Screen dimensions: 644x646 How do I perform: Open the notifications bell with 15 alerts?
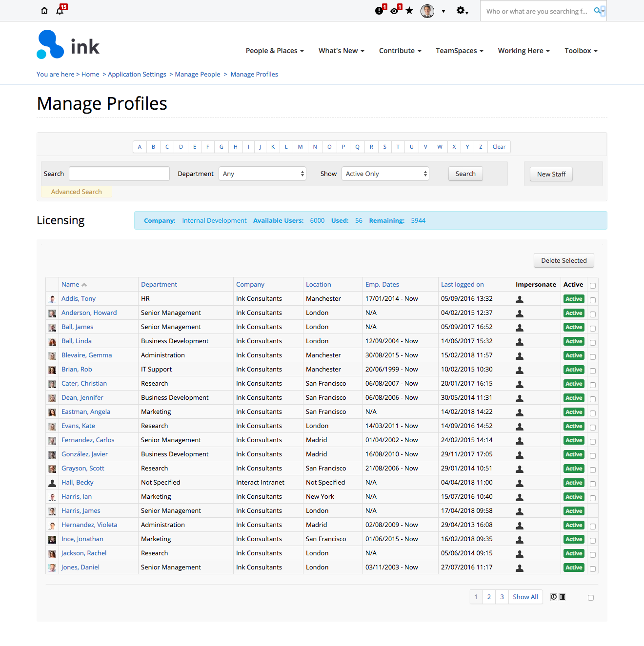60,11
